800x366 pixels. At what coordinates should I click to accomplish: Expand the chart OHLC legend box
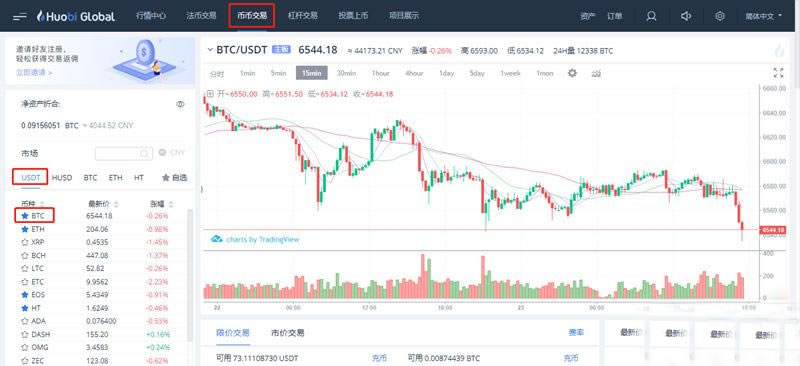tap(210, 94)
